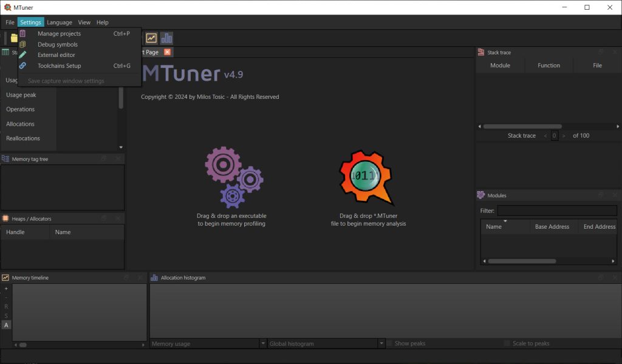Open the Global histogram dropdown
The width and height of the screenshot is (622, 364).
tap(326, 343)
